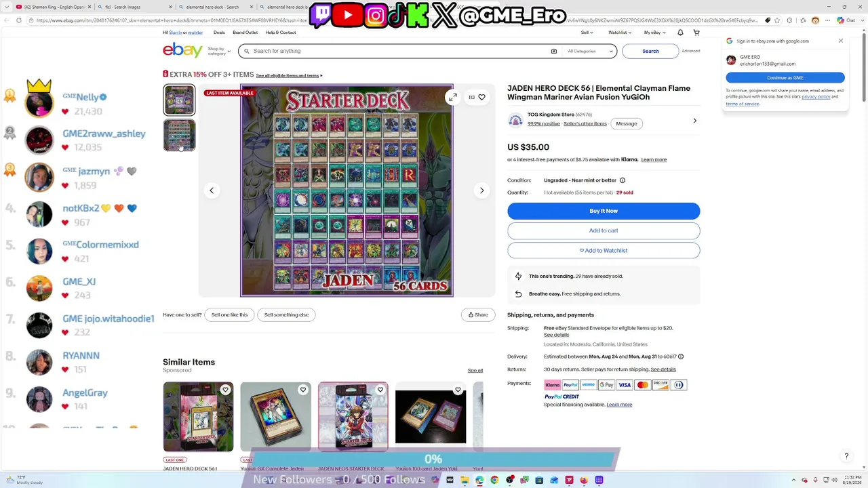The width and height of the screenshot is (868, 488).
Task: Show hidden system tray icons
Action: click(794, 480)
